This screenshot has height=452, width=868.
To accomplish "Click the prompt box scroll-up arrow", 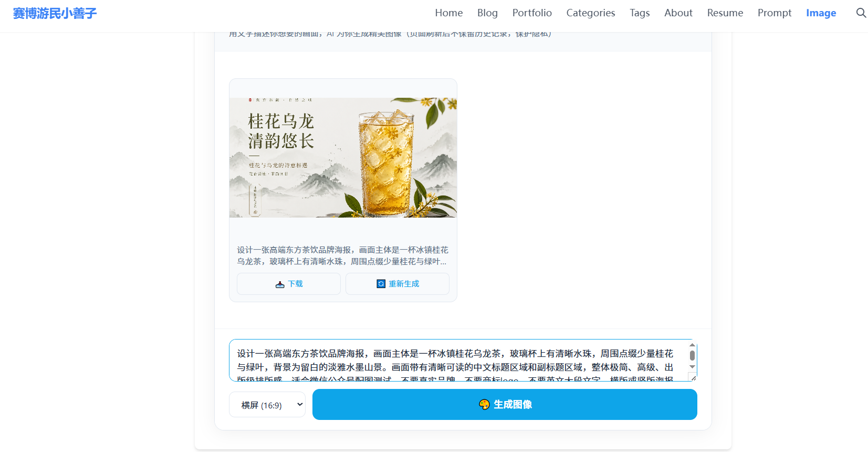I will 692,345.
